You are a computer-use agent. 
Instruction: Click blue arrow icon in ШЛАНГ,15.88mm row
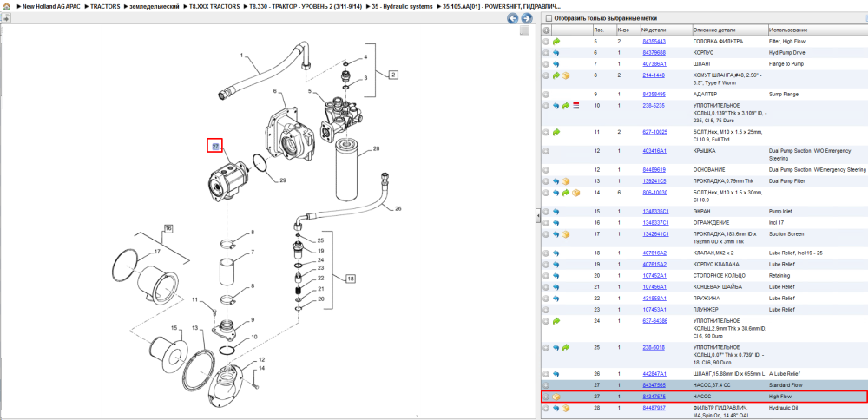coord(556,374)
